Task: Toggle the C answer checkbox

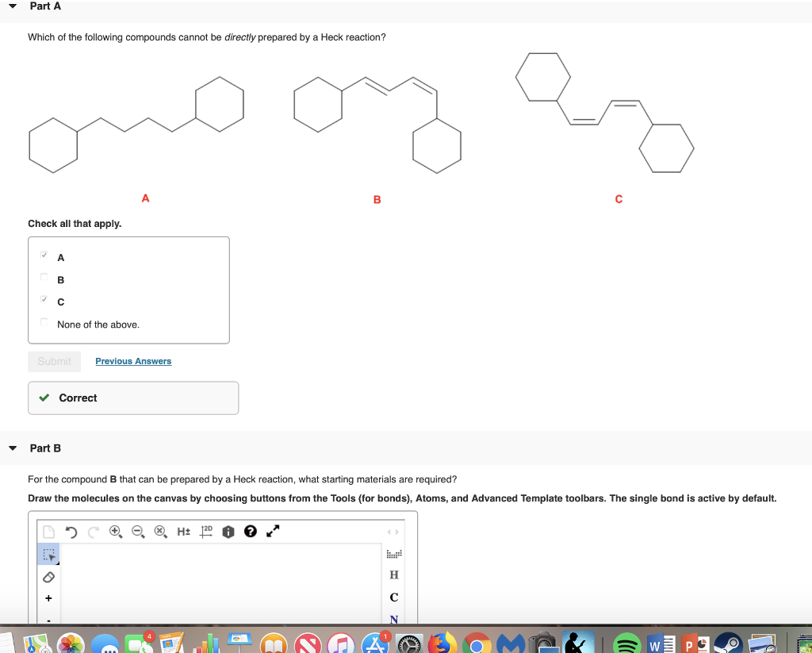Action: [44, 300]
